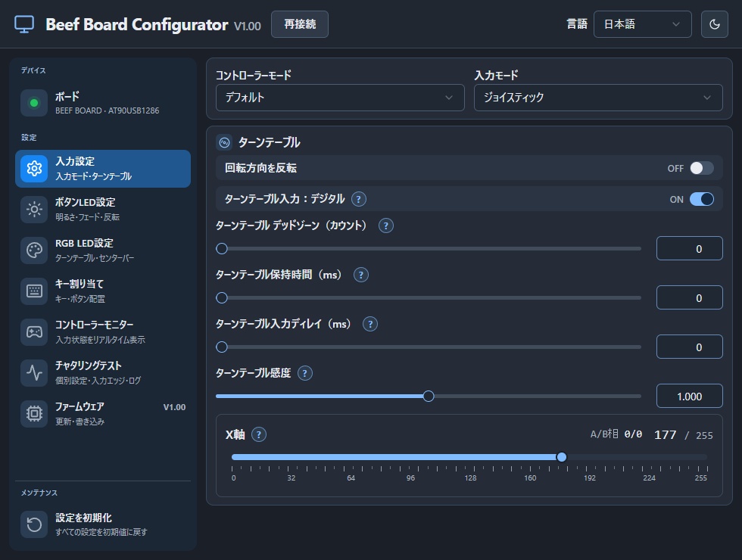This screenshot has height=560, width=742.
Task: Click the reset arrow icon for 設定を初期化
Action: (34, 524)
